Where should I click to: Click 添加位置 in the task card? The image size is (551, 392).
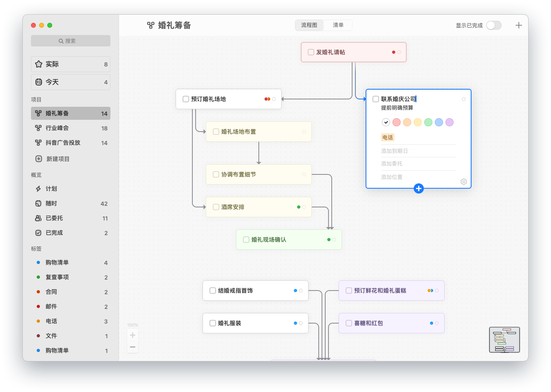(x=392, y=177)
